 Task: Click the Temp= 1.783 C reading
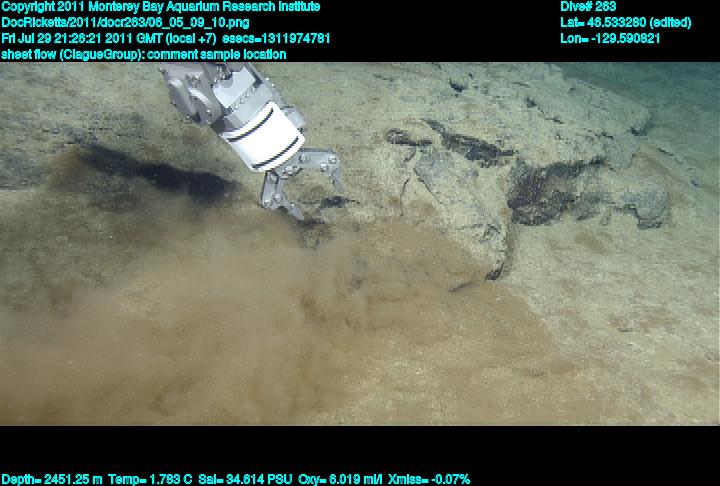point(152,479)
